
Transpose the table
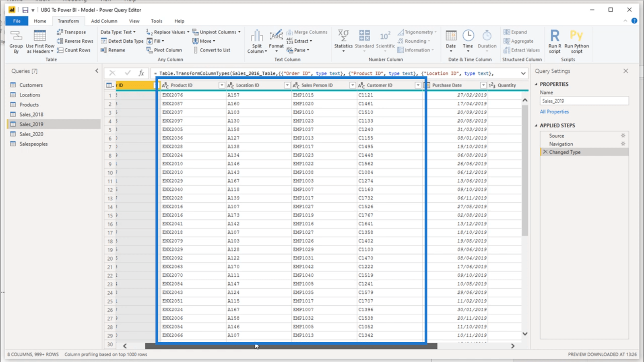(x=71, y=32)
